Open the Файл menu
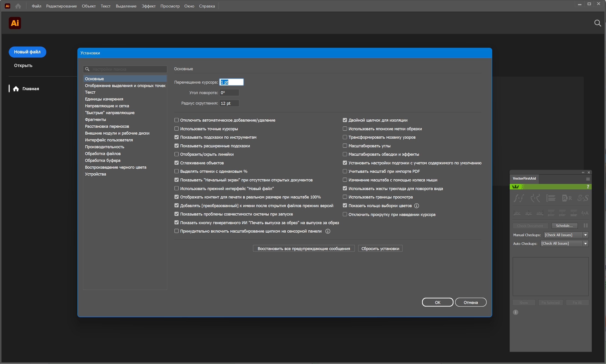Image resolution: width=606 pixels, height=364 pixels. (x=36, y=6)
